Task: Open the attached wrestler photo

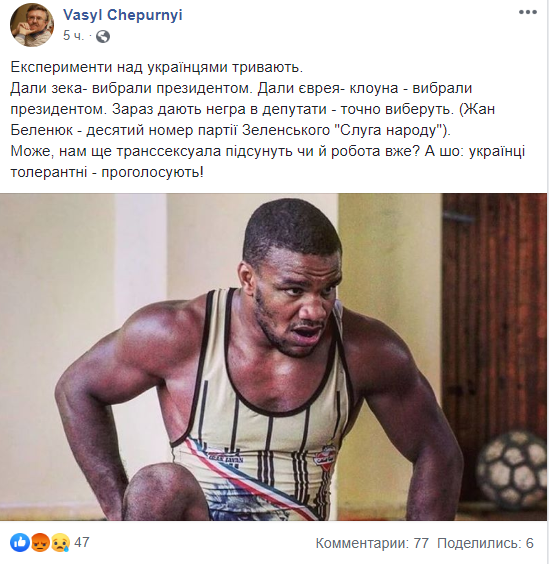Action: [273, 357]
